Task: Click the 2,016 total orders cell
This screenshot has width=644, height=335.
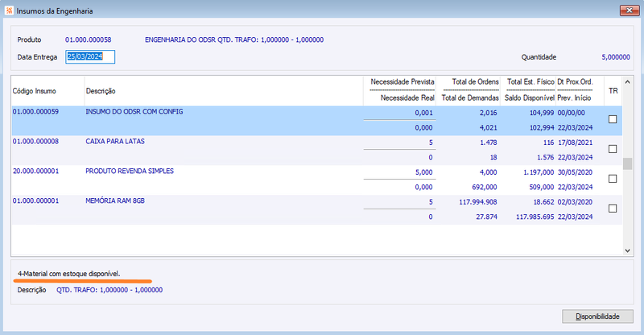Action: click(488, 113)
